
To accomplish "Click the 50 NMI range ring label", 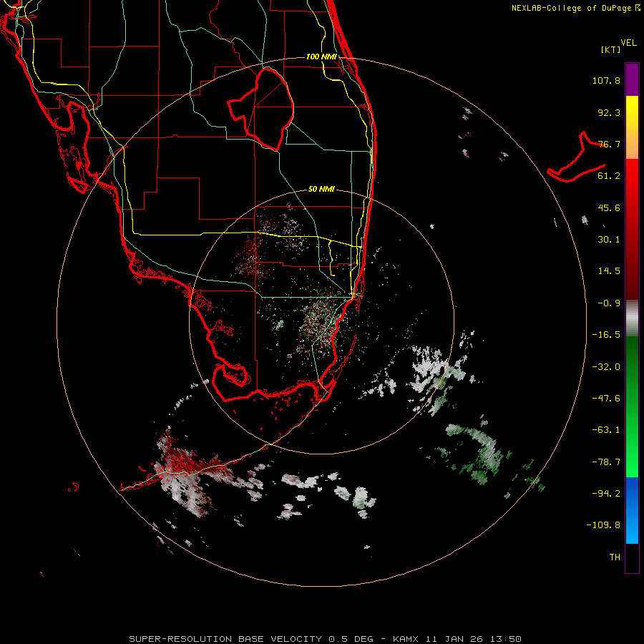I will [x=321, y=190].
